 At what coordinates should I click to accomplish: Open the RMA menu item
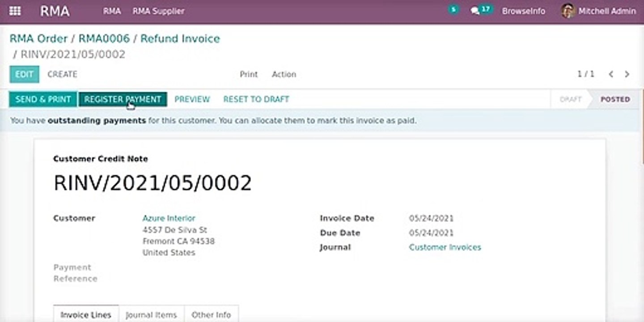coord(112,11)
